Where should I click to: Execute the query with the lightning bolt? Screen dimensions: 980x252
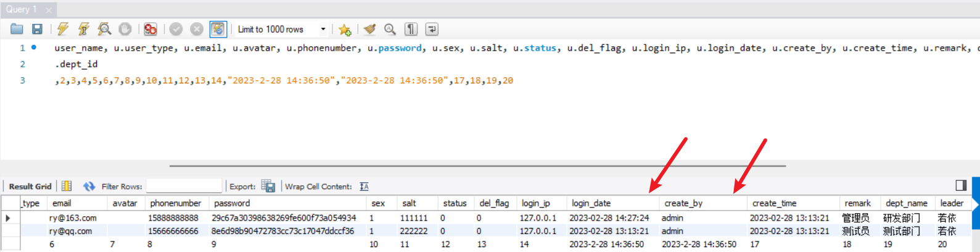pos(63,29)
